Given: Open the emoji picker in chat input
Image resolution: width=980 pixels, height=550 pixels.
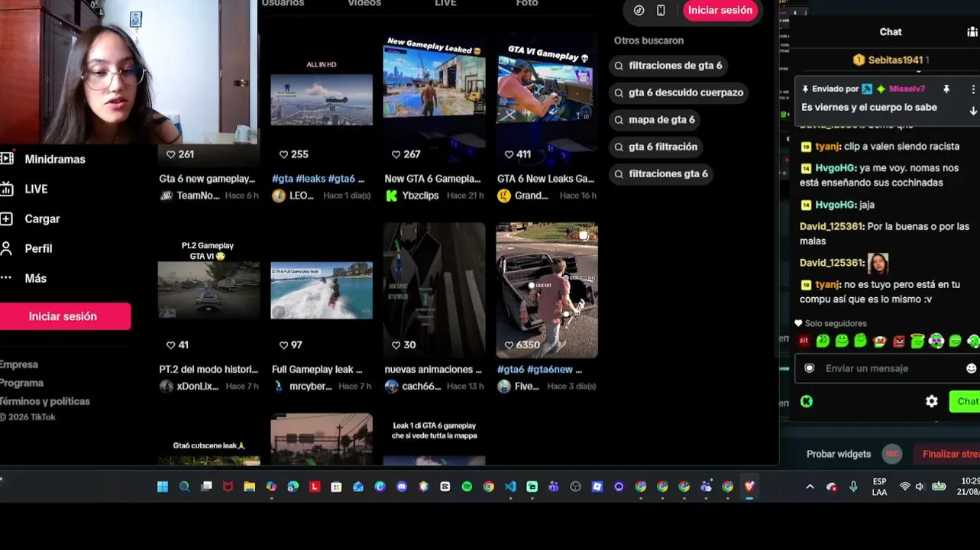Looking at the screenshot, I should (972, 368).
